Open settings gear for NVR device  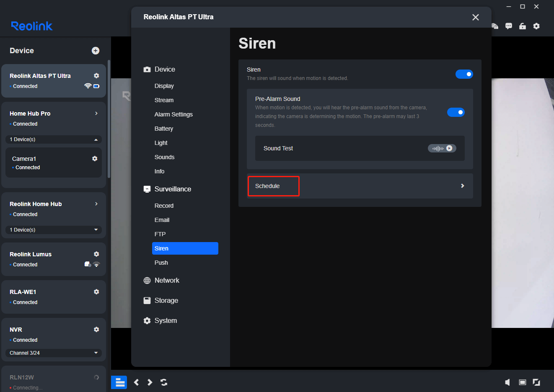[x=96, y=330]
